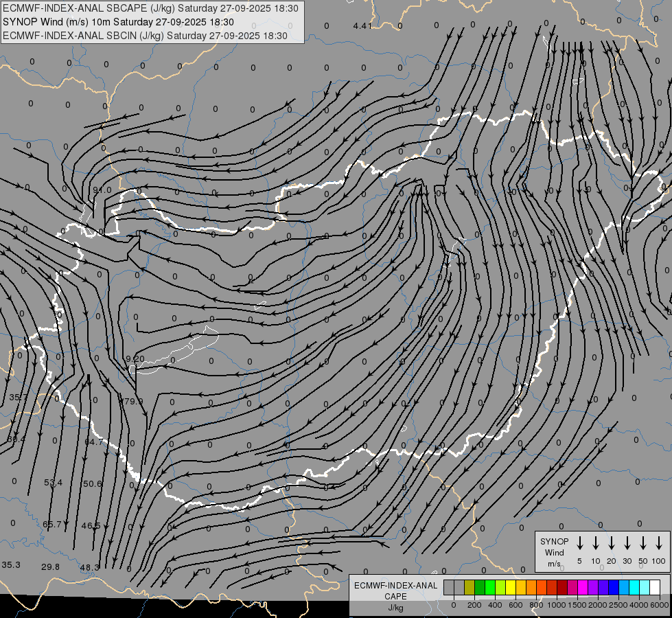Click the 800 tick label on color scale
The image size is (672, 618).
(x=536, y=605)
